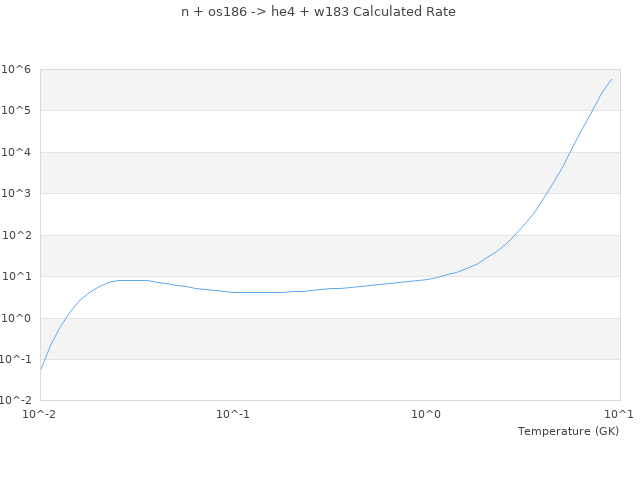Click the gray band between 10^5 and 10^6
640x480 pixels.
click(330, 90)
